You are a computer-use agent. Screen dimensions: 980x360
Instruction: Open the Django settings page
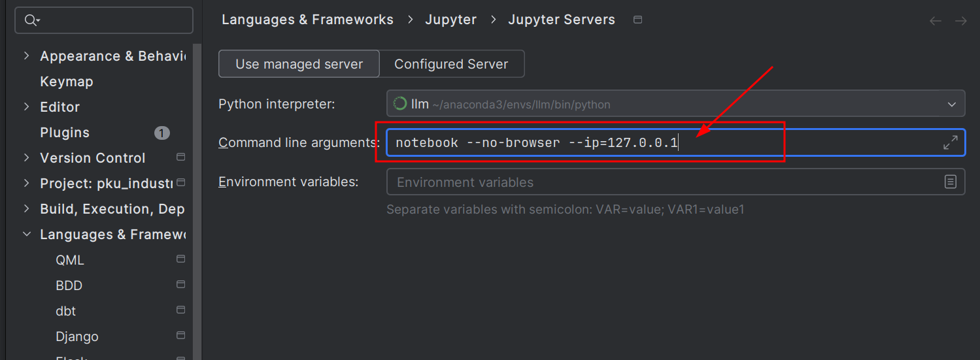77,336
